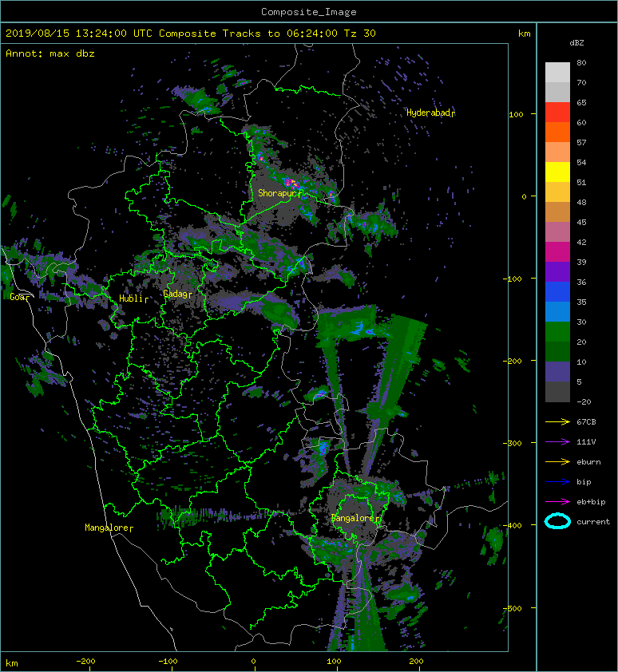Image resolution: width=618 pixels, height=672 pixels.
Task: Click the 0 tick on bottom axis
Action: (x=253, y=662)
